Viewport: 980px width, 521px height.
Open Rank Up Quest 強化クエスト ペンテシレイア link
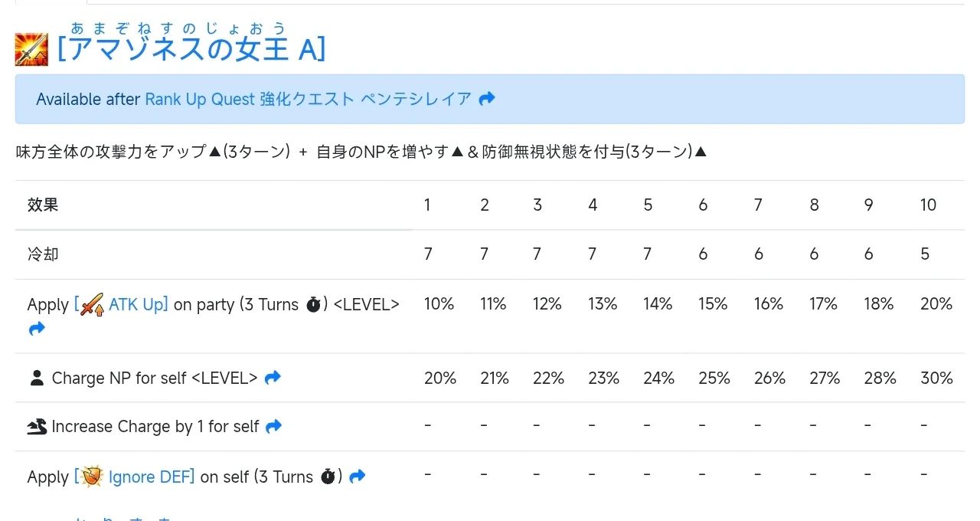click(x=308, y=99)
